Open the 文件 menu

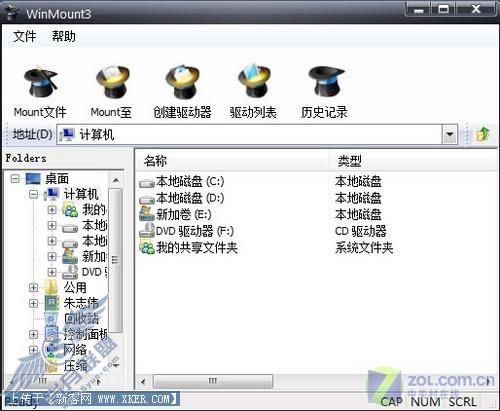25,36
